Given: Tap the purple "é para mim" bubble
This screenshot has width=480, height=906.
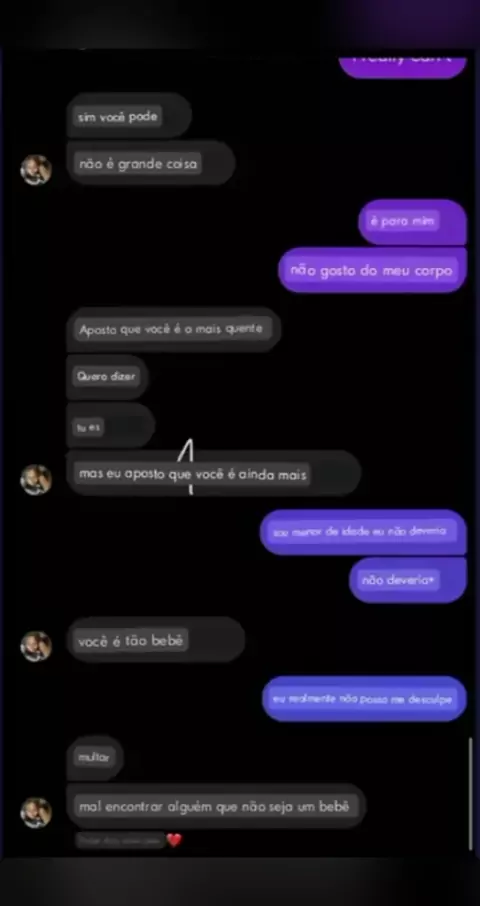Looking at the screenshot, I should click(412, 222).
